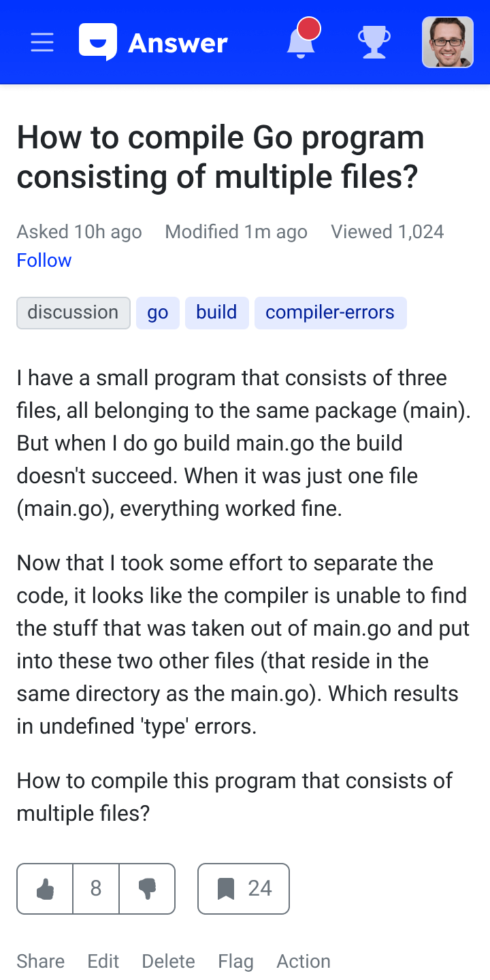Select the compiler-errors tag
Viewport: 490px width, 980px height.
coord(330,313)
